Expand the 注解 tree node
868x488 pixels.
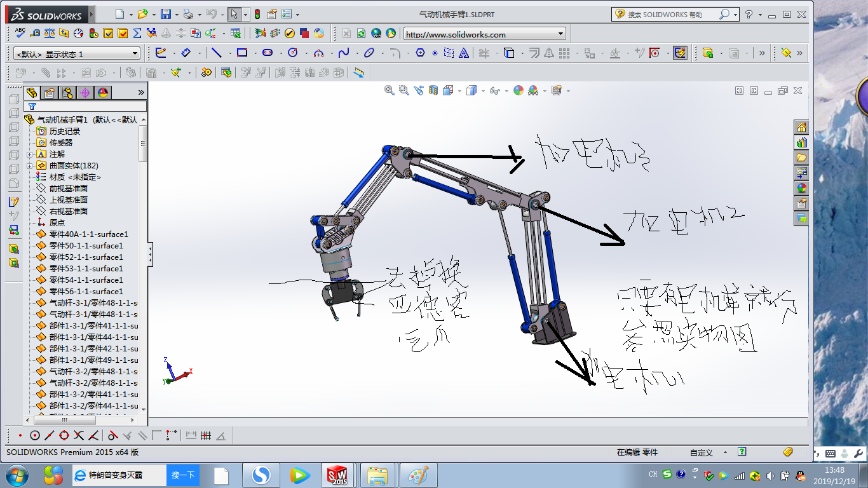(x=30, y=154)
